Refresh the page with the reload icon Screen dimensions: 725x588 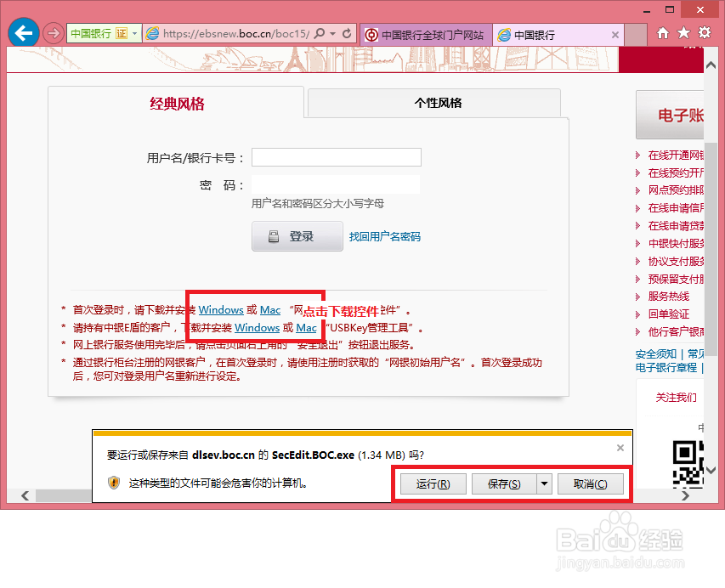[x=347, y=33]
